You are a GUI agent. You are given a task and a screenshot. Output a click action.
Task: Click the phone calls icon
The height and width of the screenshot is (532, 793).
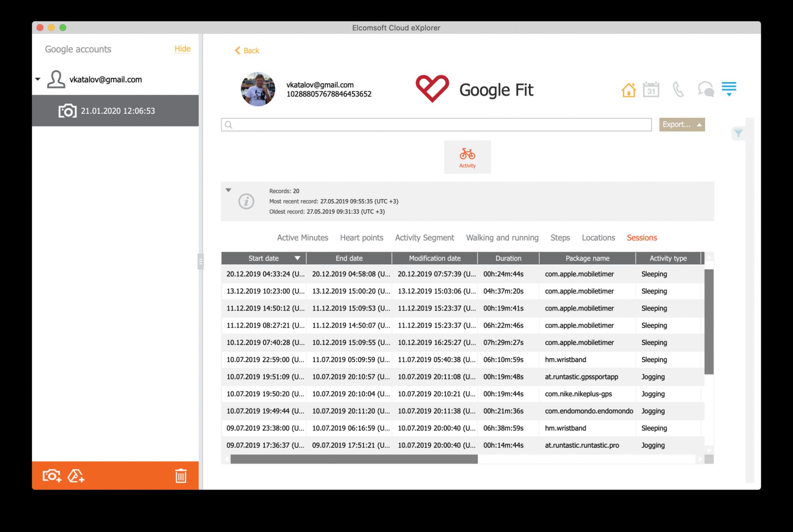pos(678,90)
